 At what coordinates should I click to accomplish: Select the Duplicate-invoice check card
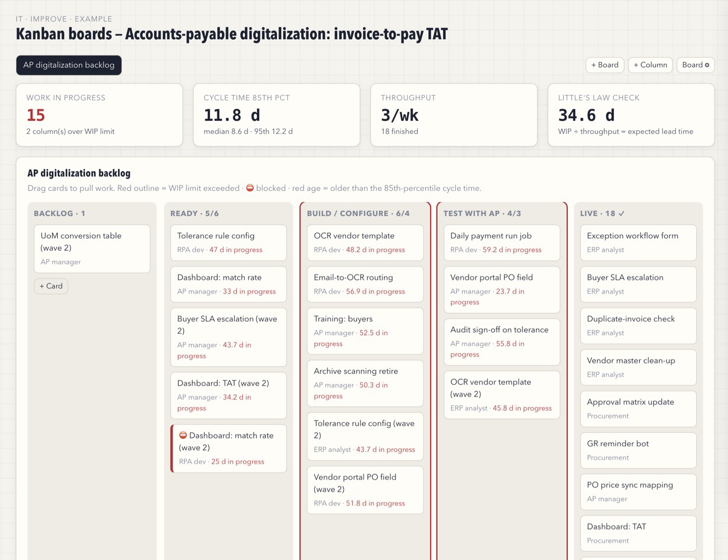pos(638,325)
